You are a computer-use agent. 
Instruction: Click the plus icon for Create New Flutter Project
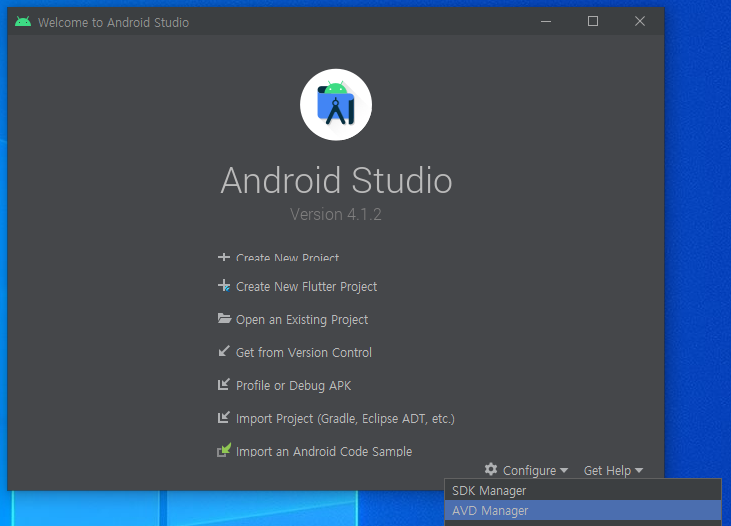[x=224, y=285]
